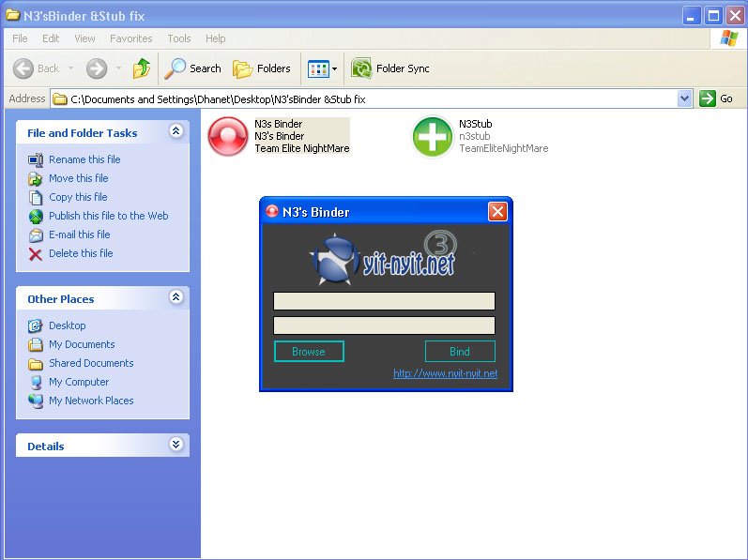Click the move file icon

[36, 179]
